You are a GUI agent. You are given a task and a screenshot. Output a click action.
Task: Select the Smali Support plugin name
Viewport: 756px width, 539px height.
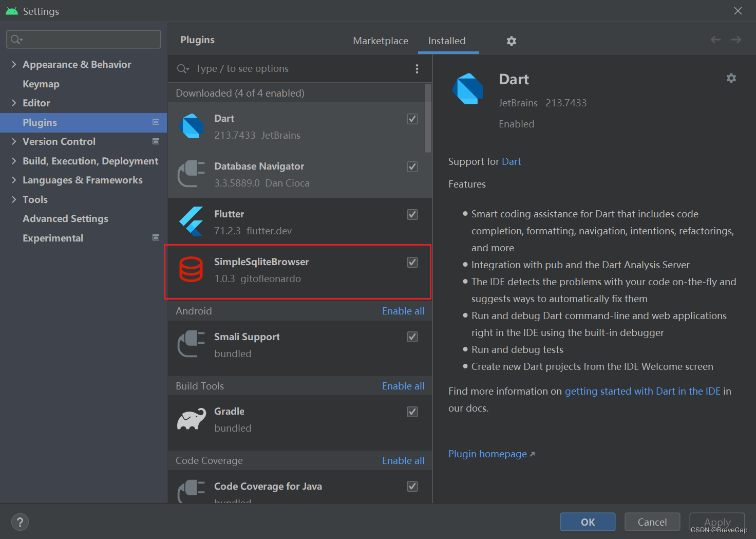[x=247, y=337]
